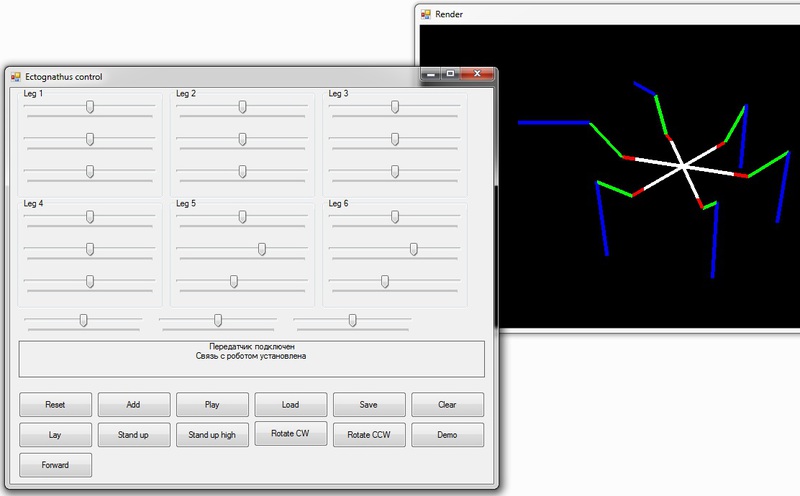Minimize the Ectognathus control window
Screen dimensions: 800x496
point(431,75)
